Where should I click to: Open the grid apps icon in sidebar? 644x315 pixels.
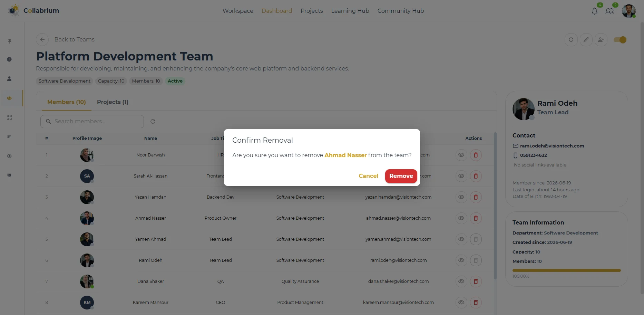9,117
